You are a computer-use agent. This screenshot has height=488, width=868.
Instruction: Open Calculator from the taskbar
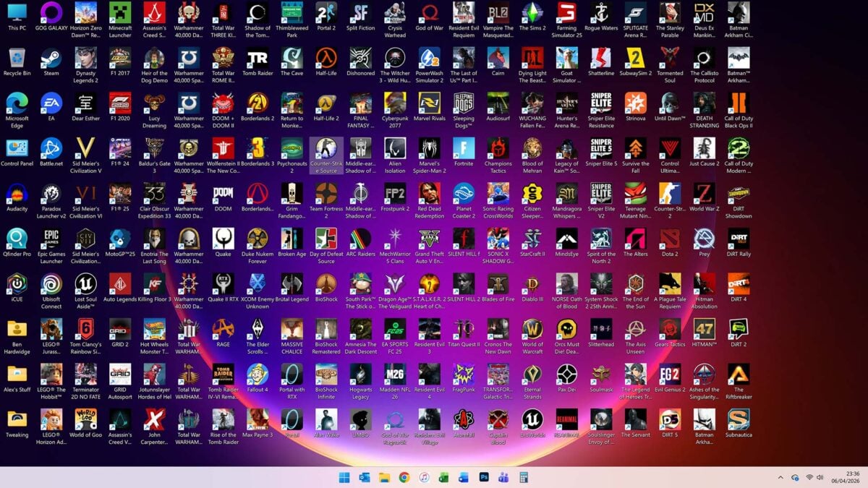click(524, 477)
